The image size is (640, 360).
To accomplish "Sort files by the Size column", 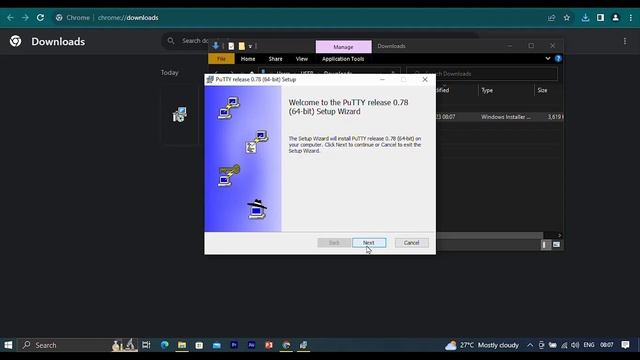I will click(542, 90).
